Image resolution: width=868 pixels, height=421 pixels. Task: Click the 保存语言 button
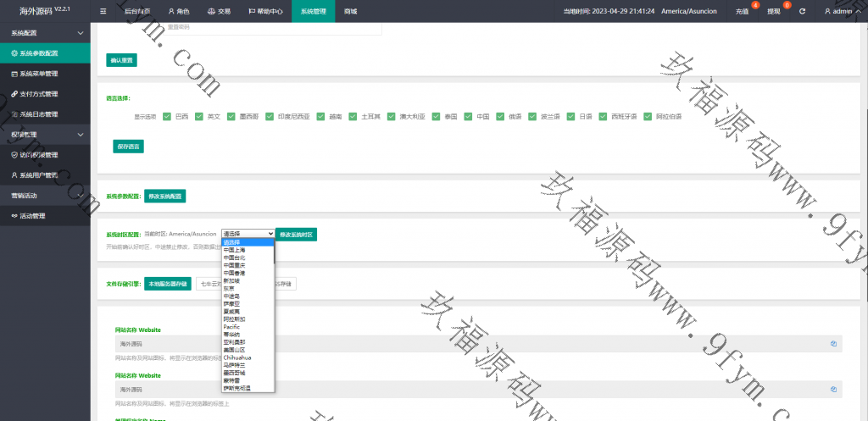[128, 147]
